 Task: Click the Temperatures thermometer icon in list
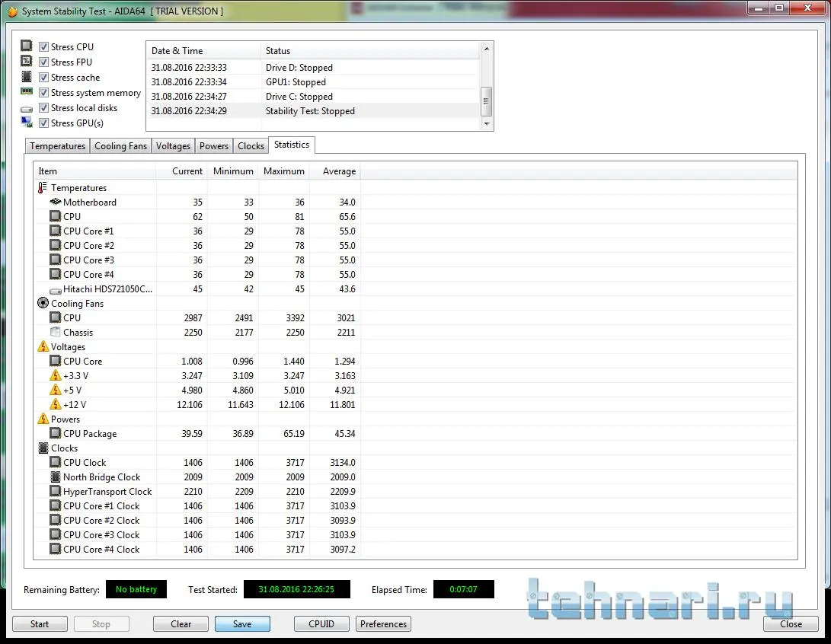pos(43,188)
